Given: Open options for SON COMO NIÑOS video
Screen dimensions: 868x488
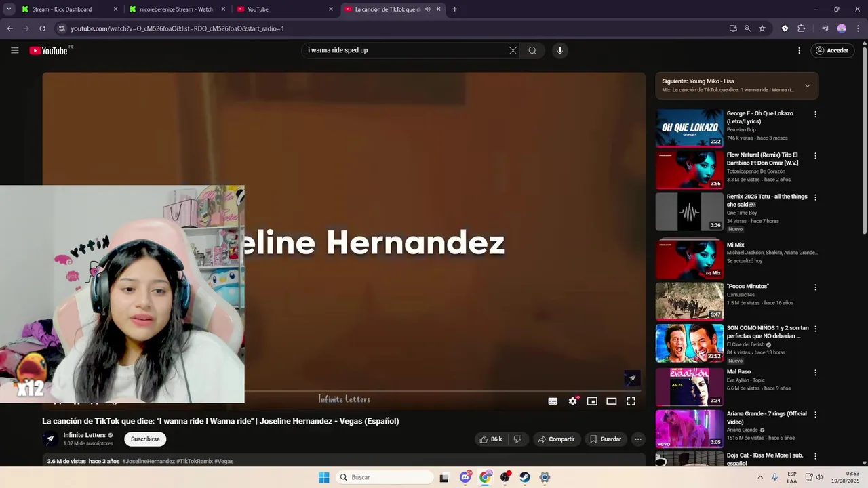Looking at the screenshot, I should click(815, 329).
